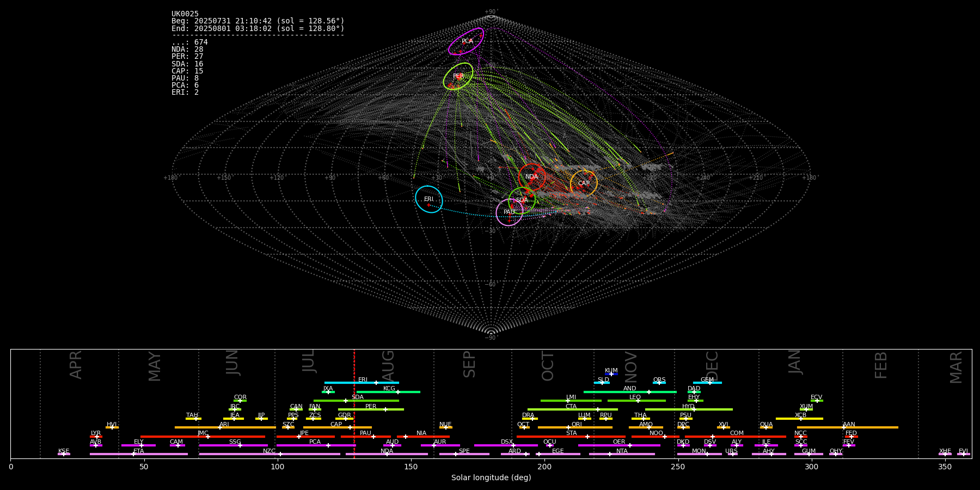Click the ORI shower bar label
This screenshot has height=490, width=980.
click(577, 425)
